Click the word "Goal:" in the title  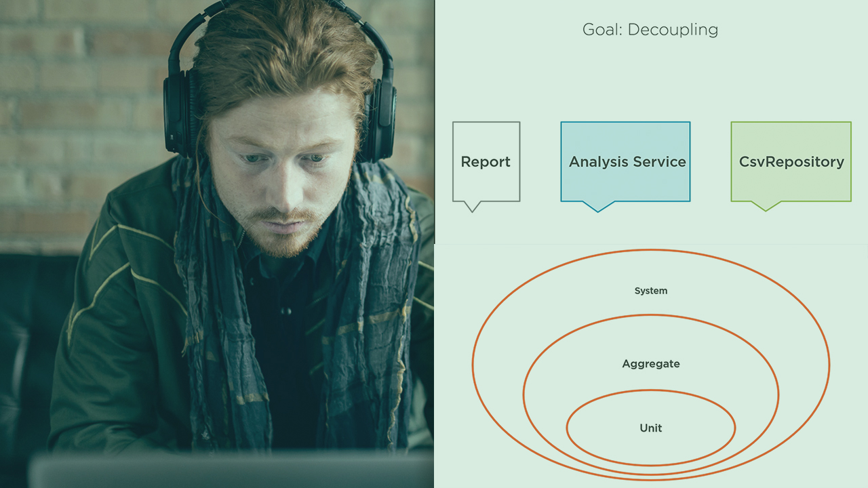(602, 30)
